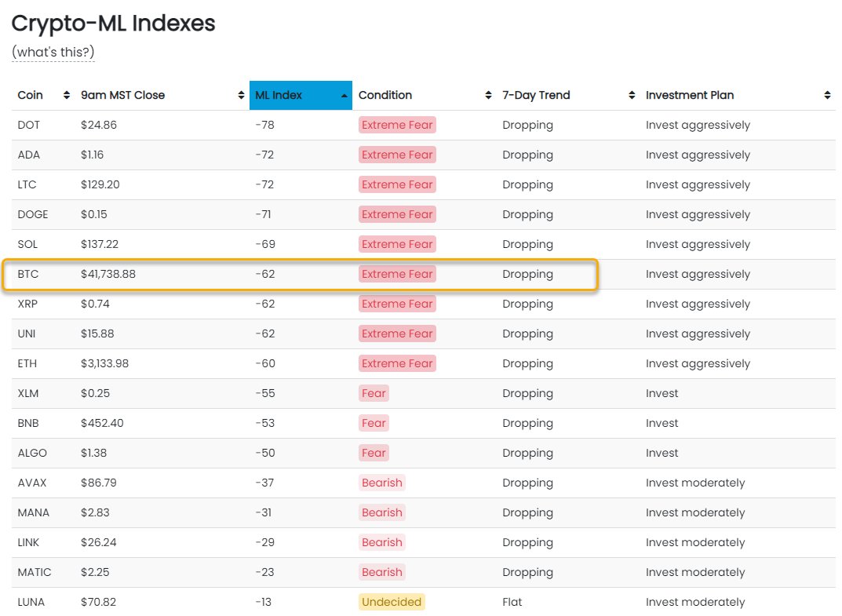Click the Flat trend in LUNA row
Viewport: 842px width, 616px height.
512,602
